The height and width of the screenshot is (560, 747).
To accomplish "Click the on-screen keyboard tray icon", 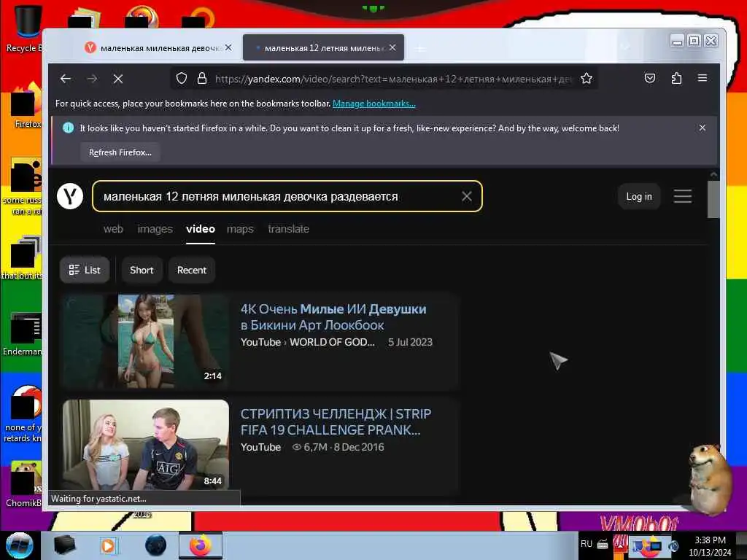I will (603, 544).
